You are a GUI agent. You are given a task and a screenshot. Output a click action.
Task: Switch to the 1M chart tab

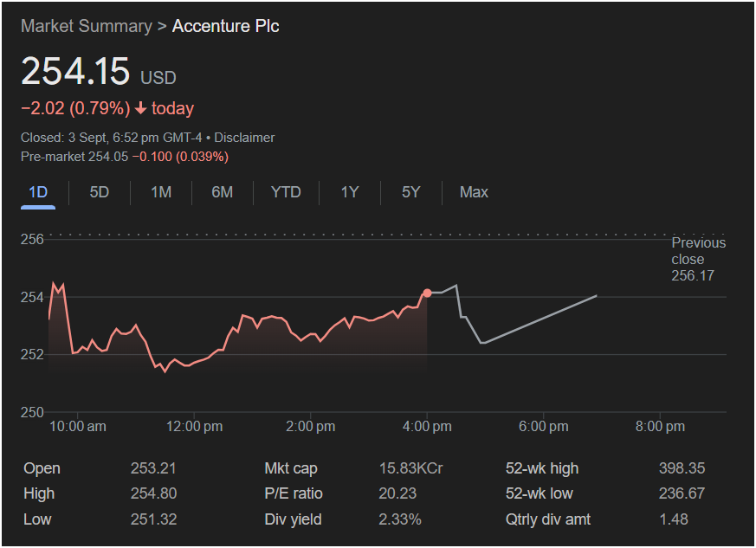click(x=161, y=192)
